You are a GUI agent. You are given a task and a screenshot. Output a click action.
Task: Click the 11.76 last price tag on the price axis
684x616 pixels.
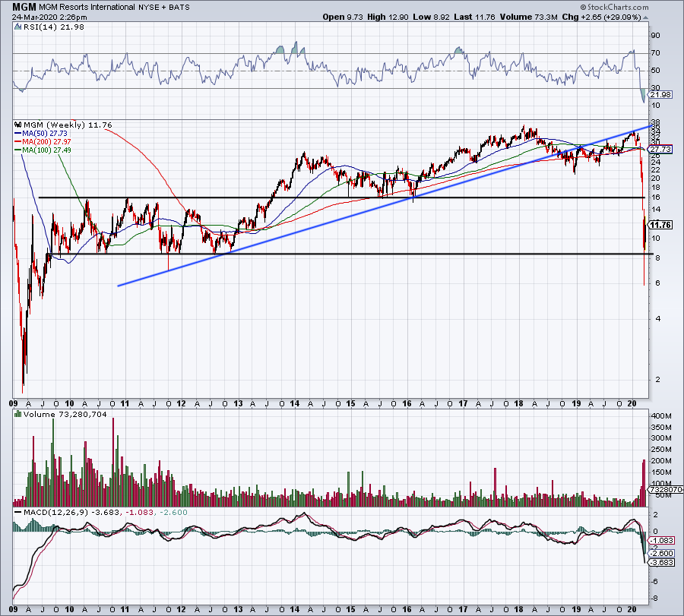[x=660, y=225]
